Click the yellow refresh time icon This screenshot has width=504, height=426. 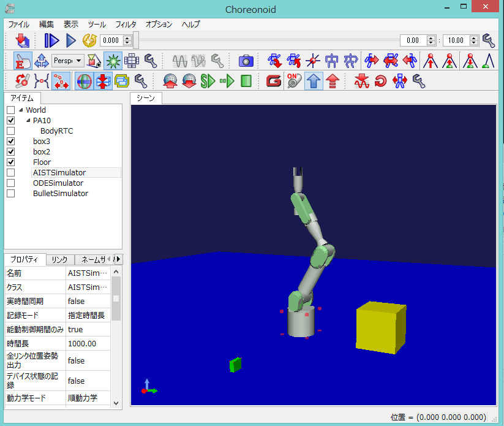tap(89, 40)
